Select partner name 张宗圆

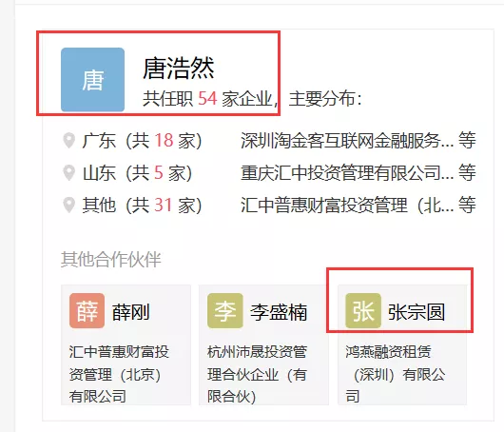(417, 312)
